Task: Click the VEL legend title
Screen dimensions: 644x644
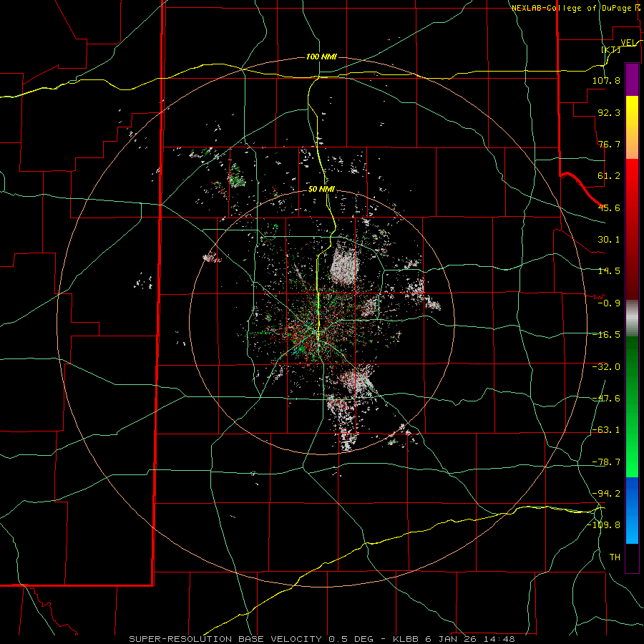Action: (x=629, y=43)
